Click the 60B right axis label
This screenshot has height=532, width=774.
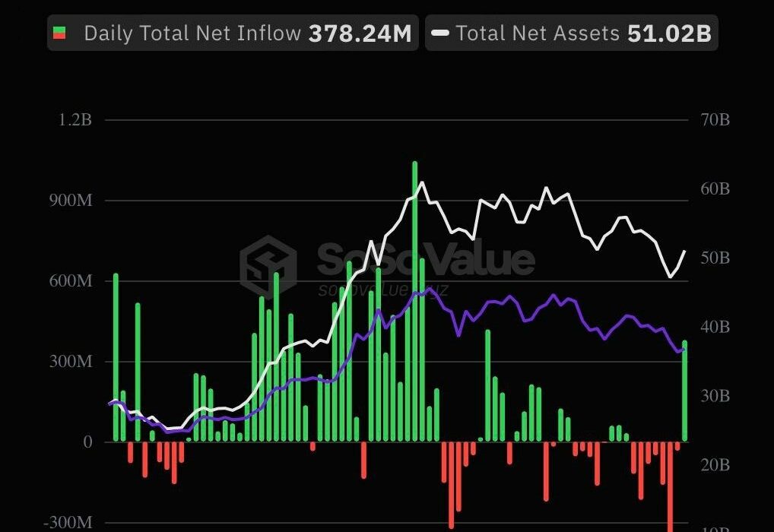tap(715, 188)
